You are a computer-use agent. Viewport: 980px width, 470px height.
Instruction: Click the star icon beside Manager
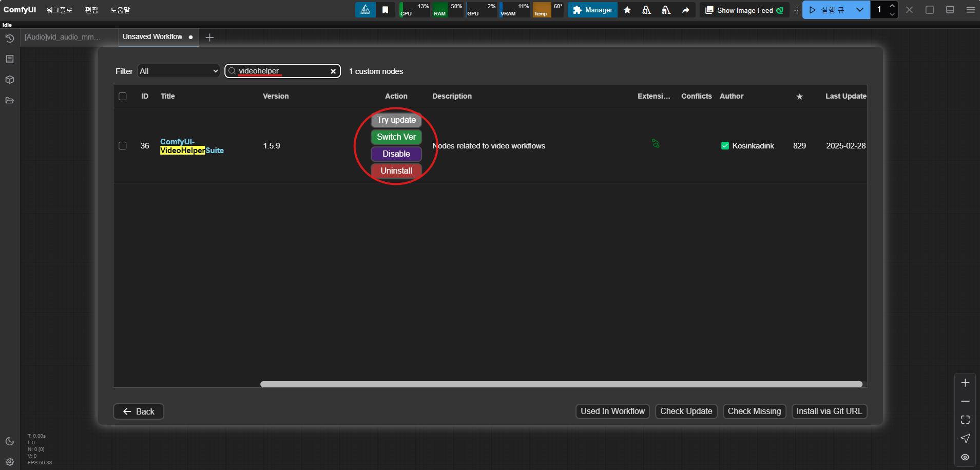click(627, 10)
